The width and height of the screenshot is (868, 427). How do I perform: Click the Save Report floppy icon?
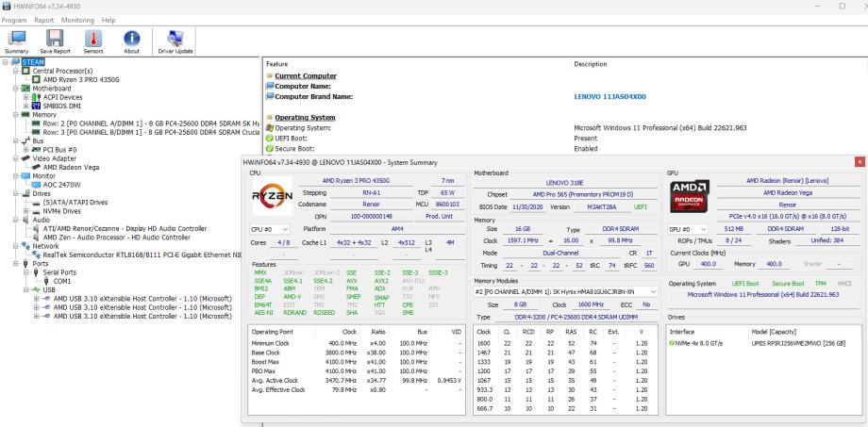pos(55,41)
